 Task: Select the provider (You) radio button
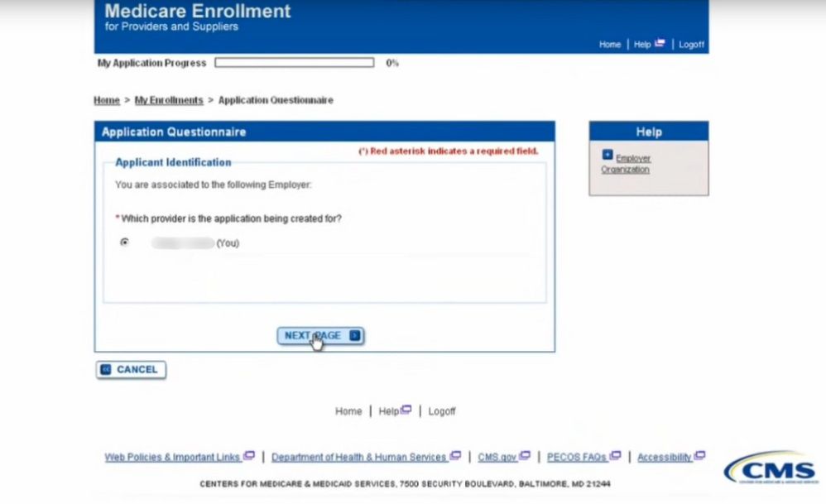(x=124, y=242)
